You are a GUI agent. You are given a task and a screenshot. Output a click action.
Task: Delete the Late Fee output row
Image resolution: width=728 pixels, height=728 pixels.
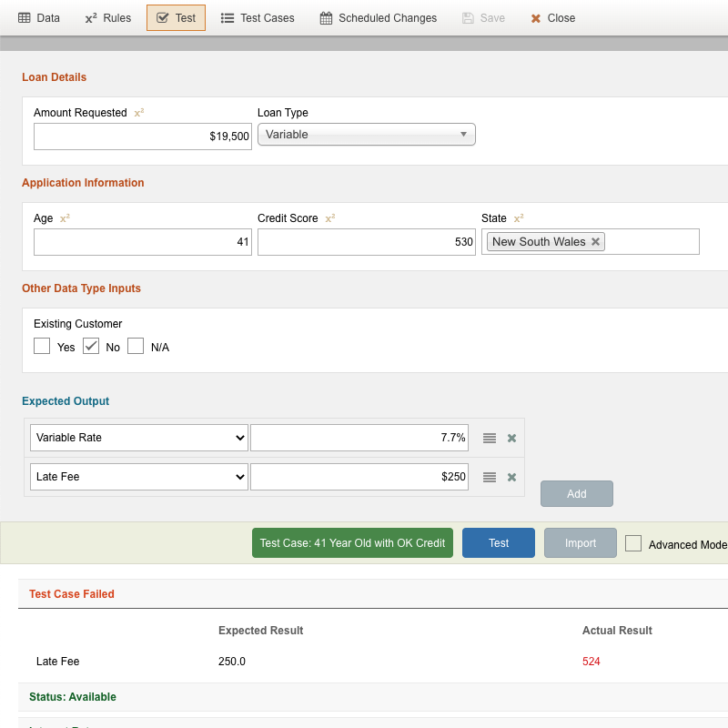coord(511,477)
